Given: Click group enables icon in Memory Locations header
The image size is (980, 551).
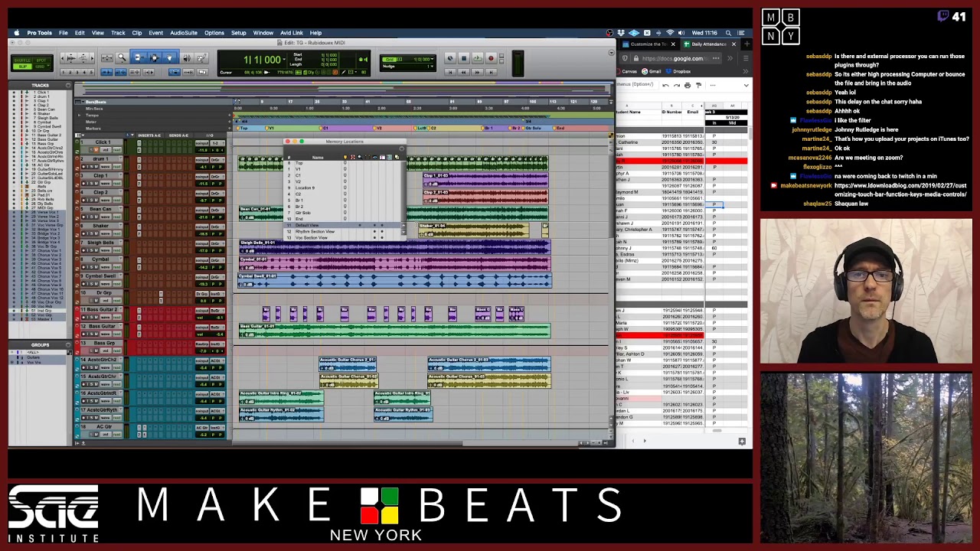Looking at the screenshot, I should tap(389, 157).
